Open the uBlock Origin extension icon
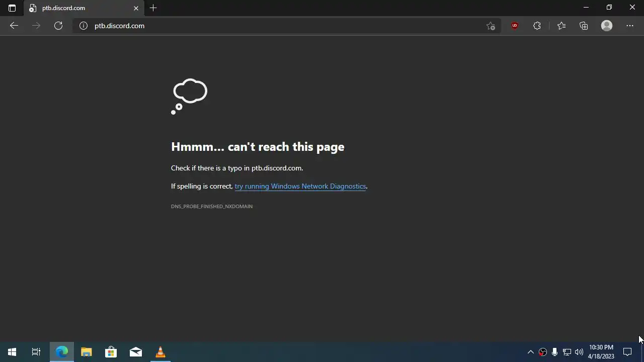 click(x=514, y=26)
